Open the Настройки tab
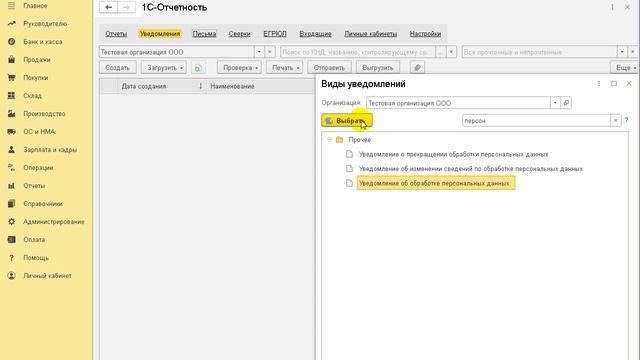Viewport: 640px width, 360px height. (x=425, y=34)
